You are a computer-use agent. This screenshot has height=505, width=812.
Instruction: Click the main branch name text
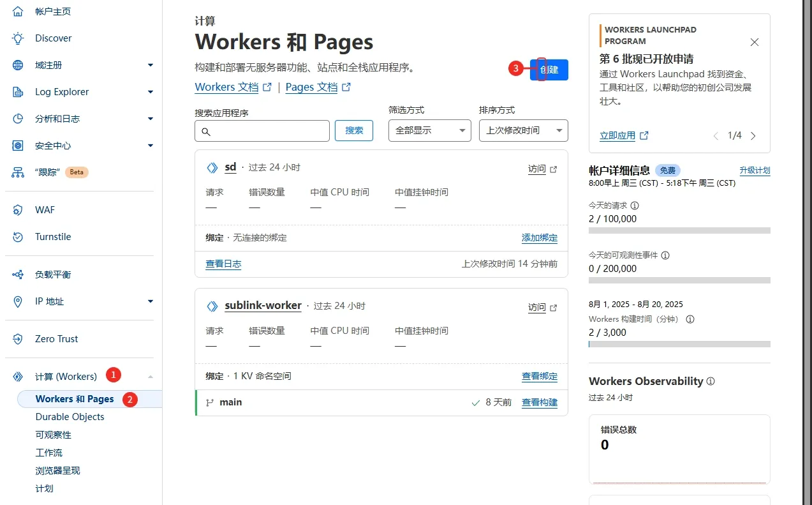tap(231, 403)
